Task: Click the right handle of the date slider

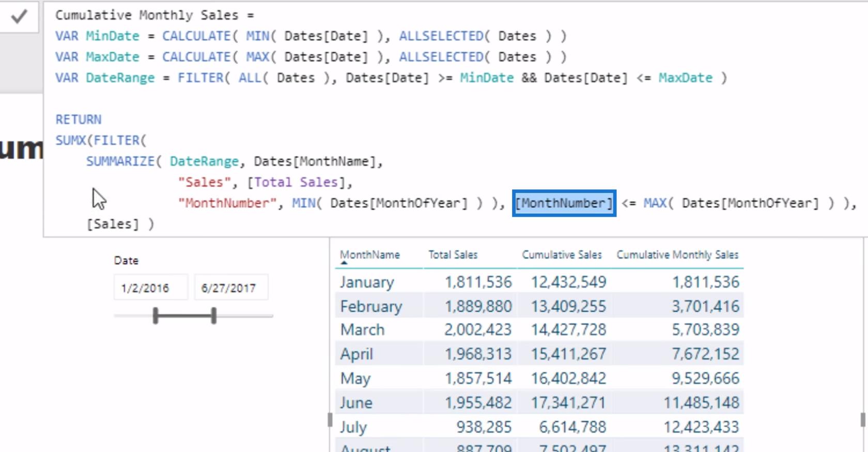Action: (214, 315)
